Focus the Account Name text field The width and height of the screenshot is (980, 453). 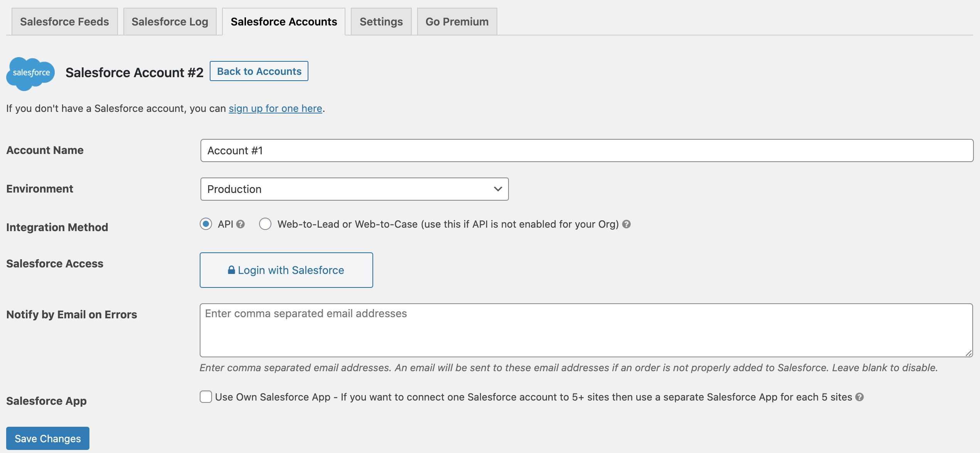click(587, 150)
